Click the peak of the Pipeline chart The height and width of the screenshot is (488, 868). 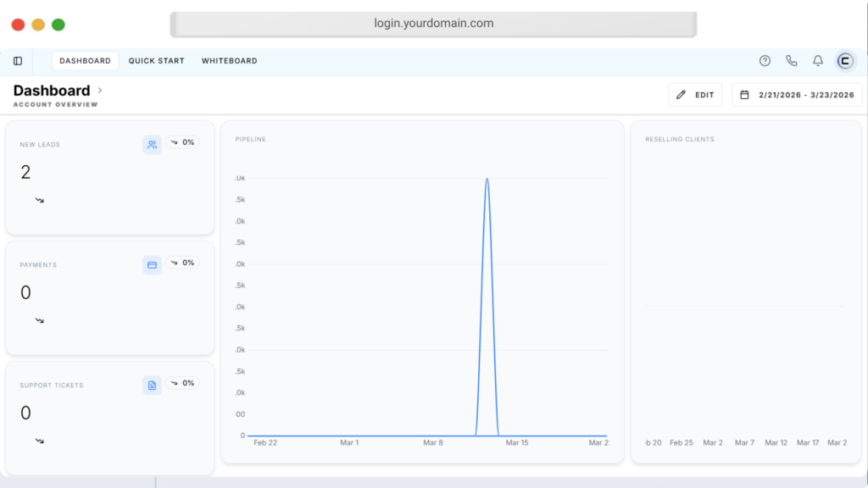(487, 179)
